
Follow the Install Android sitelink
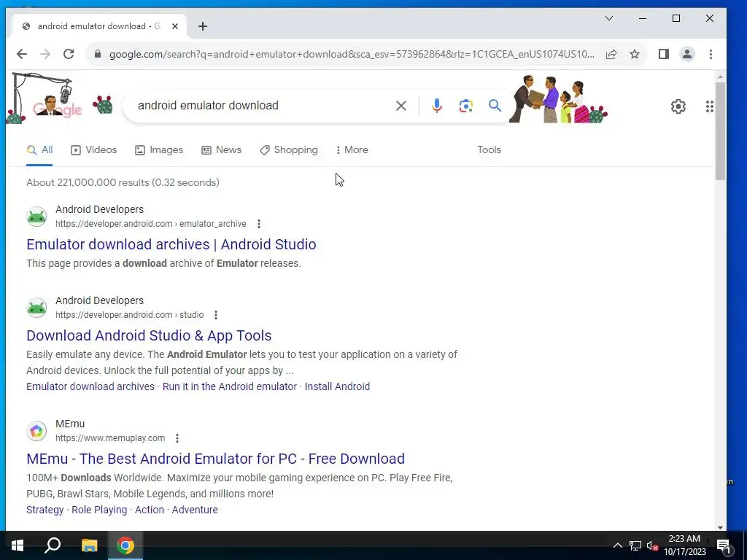(x=337, y=386)
